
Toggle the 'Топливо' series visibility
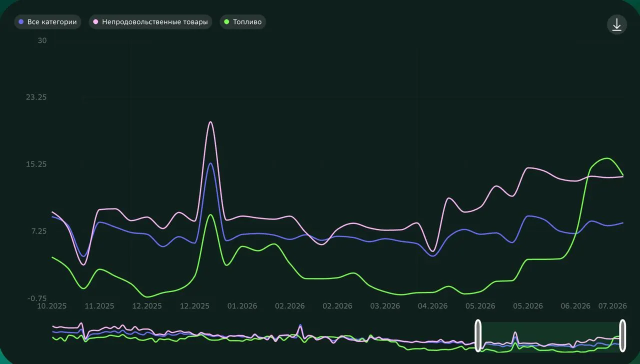(x=243, y=22)
